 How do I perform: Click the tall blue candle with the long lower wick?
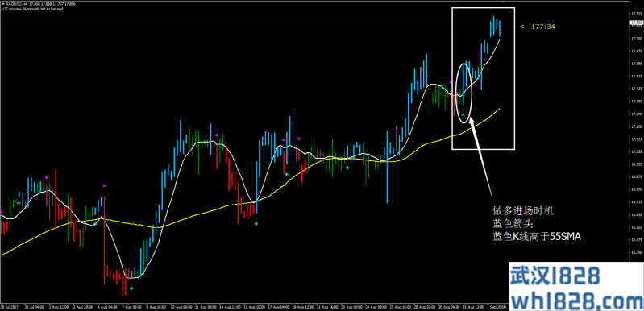tap(387, 167)
